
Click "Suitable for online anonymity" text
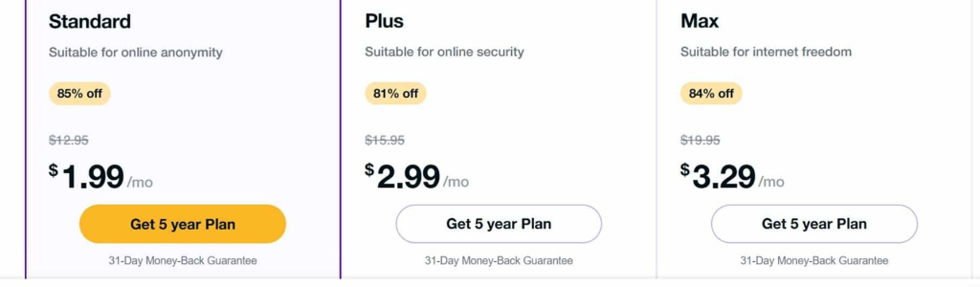point(136,52)
